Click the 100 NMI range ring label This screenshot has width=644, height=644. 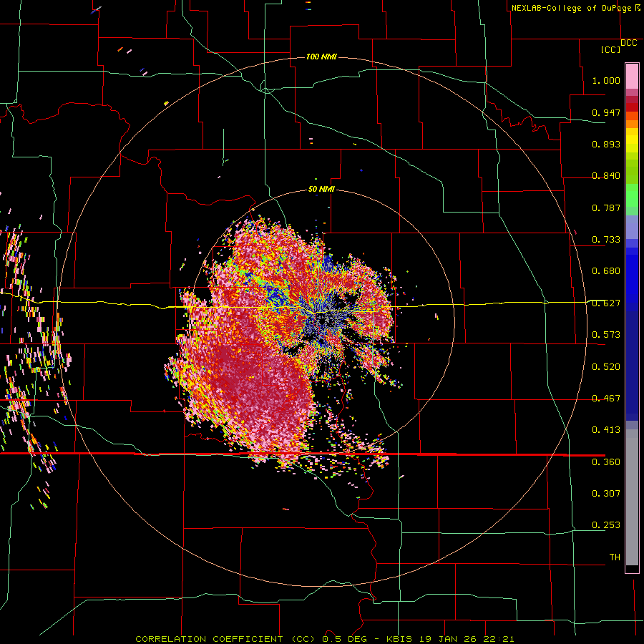(x=321, y=57)
